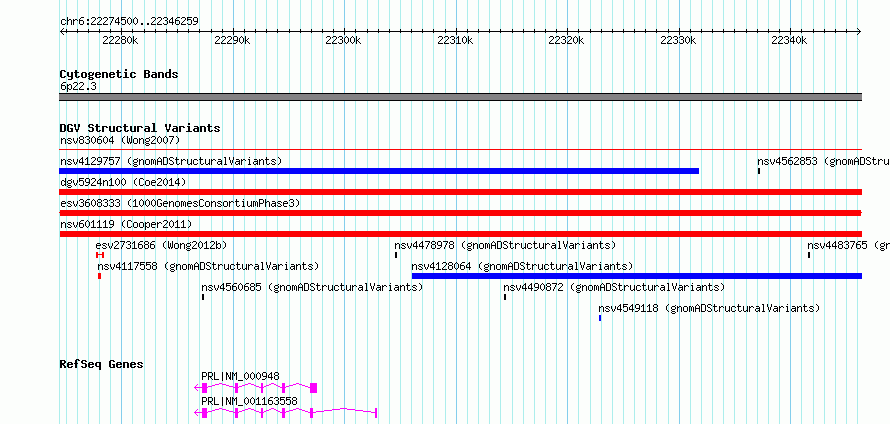Click the RefSeq Genes track title
This screenshot has width=890, height=424.
pyautogui.click(x=101, y=364)
